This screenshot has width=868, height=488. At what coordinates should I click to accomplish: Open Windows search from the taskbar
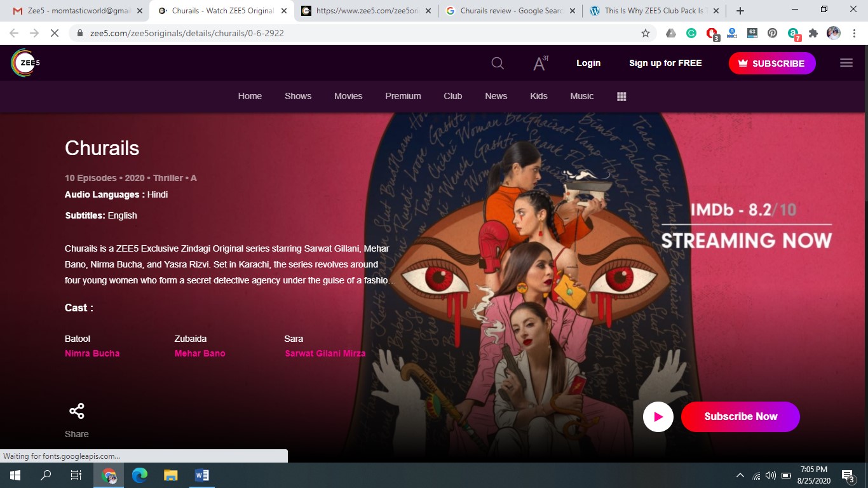pyautogui.click(x=46, y=475)
